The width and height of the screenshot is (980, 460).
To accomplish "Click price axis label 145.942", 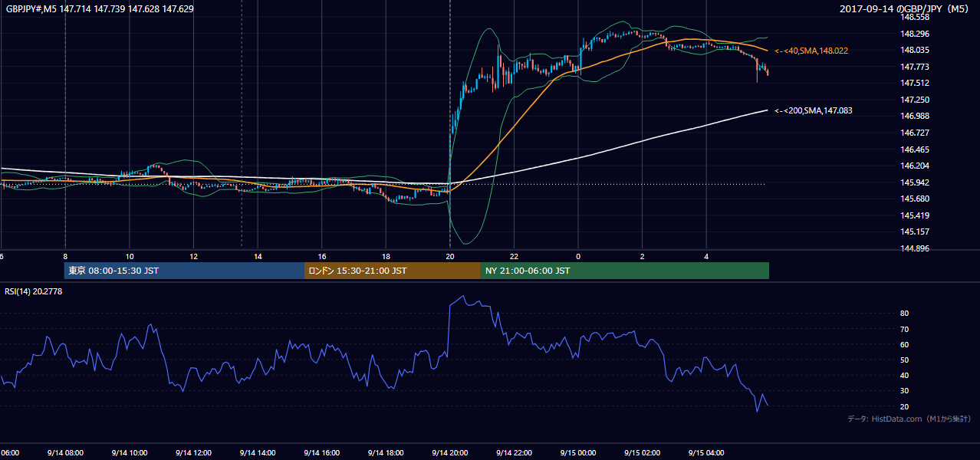I will point(914,182).
